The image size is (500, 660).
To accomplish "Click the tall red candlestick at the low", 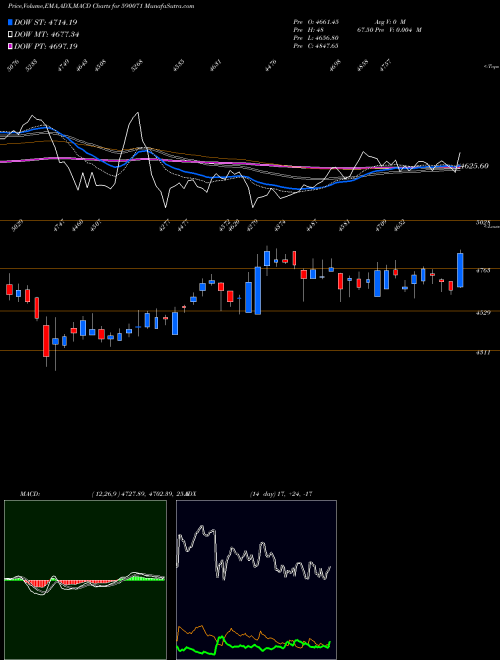I will click(46, 341).
